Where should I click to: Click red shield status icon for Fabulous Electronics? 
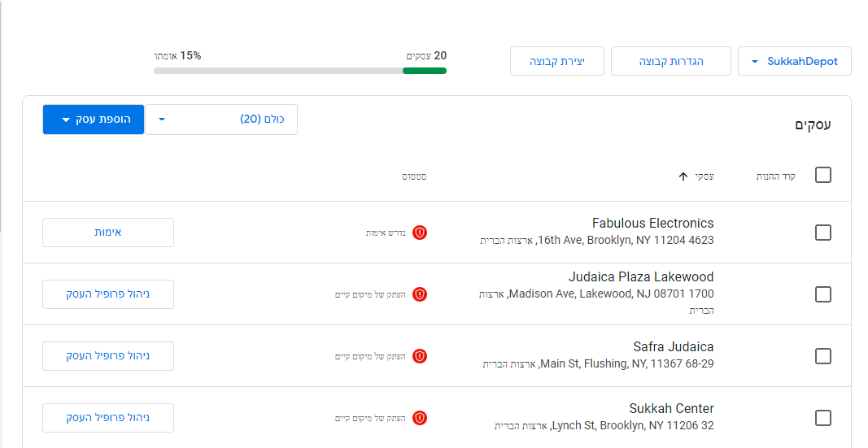[420, 233]
